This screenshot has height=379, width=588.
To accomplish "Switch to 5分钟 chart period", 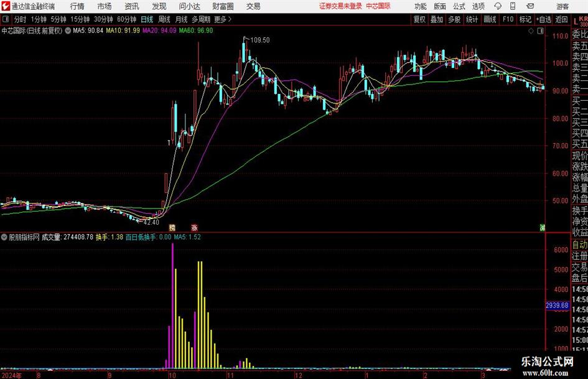I will [x=58, y=19].
